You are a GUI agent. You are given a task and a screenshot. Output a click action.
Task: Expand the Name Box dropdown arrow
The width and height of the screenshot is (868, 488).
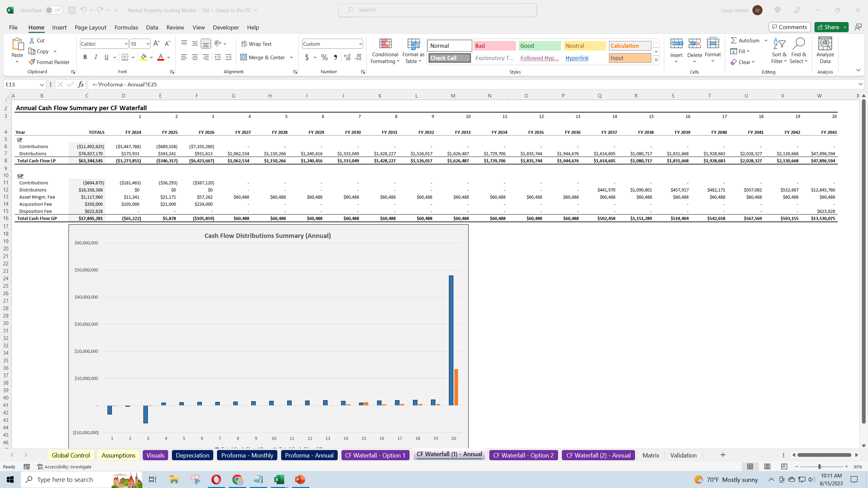(42, 84)
